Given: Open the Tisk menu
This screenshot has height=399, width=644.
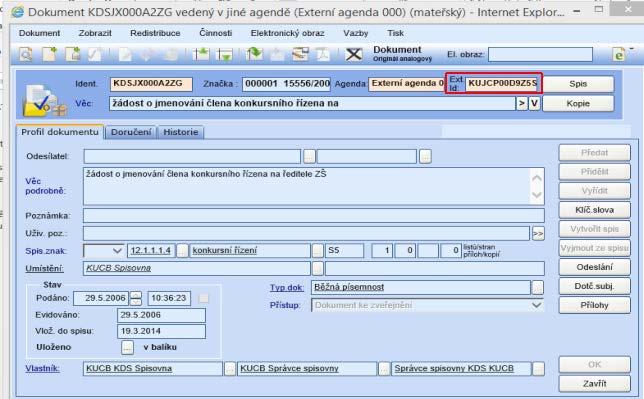Looking at the screenshot, I should click(396, 33).
